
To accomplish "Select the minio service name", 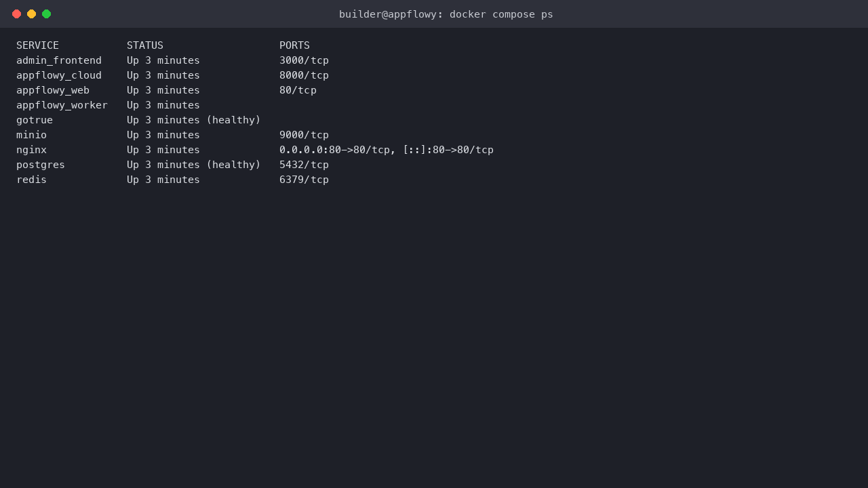I will [x=31, y=135].
